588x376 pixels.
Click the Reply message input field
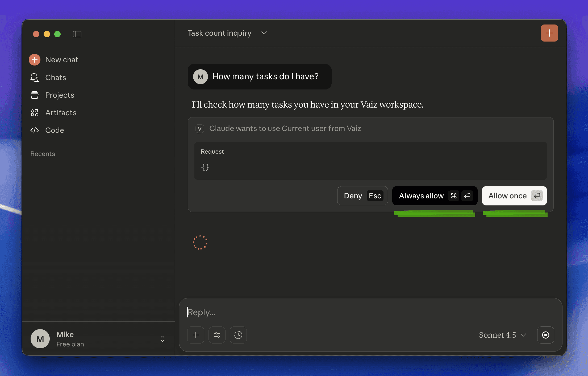370,312
